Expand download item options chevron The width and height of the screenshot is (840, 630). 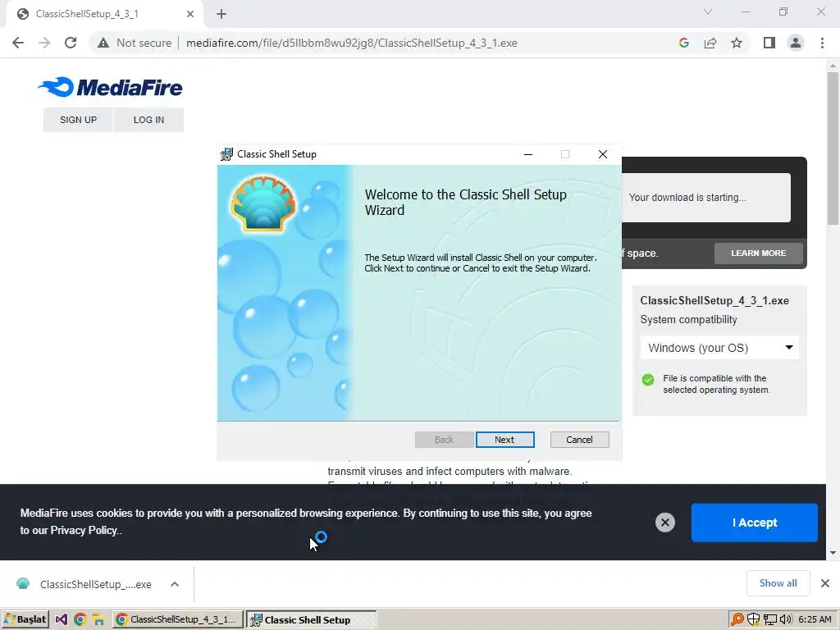click(175, 584)
